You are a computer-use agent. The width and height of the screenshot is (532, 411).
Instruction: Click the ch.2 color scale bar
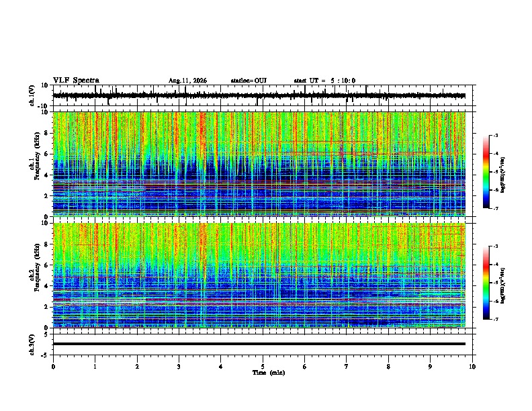(x=486, y=283)
